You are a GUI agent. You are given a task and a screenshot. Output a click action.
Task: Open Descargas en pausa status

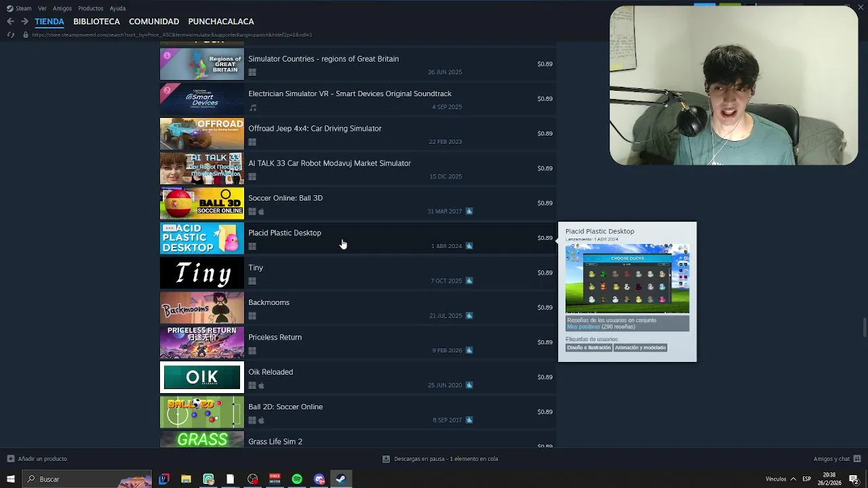[x=446, y=459]
